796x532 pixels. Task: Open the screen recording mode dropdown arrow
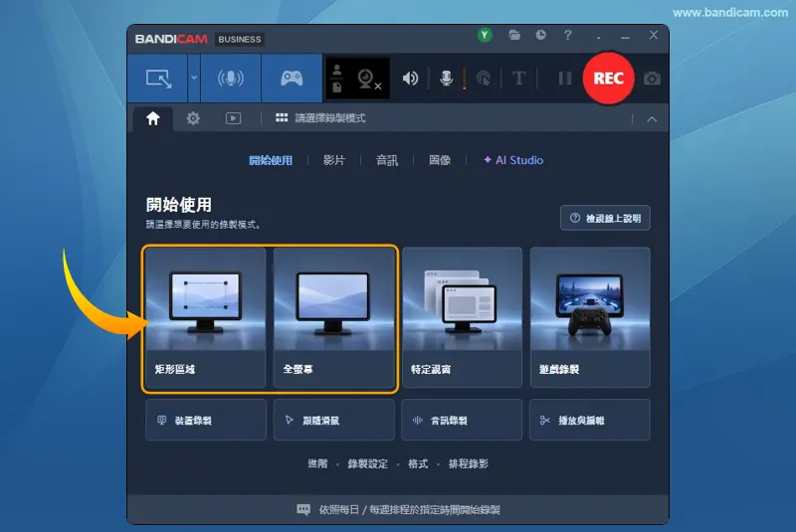tap(194, 79)
